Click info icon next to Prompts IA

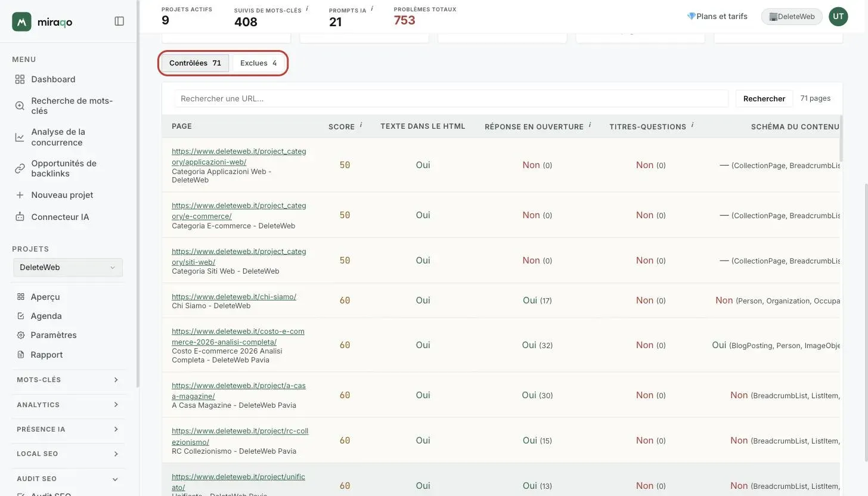click(372, 9)
